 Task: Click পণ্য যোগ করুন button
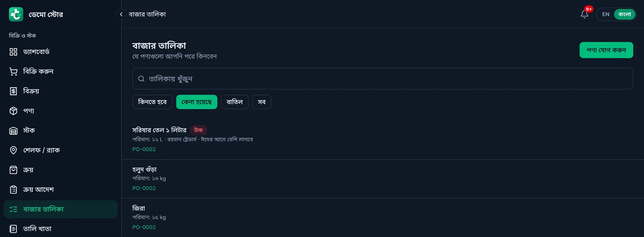point(606,50)
